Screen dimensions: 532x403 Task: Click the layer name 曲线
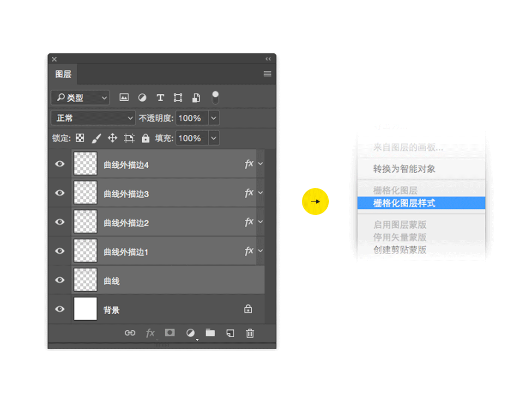click(112, 281)
